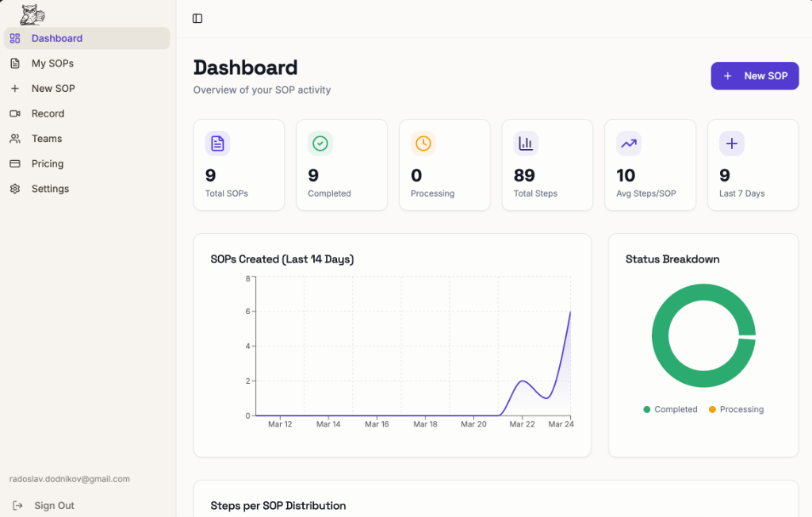The image size is (812, 517).
Task: Click the green checkmark icon on Completed card
Action: 320,144
